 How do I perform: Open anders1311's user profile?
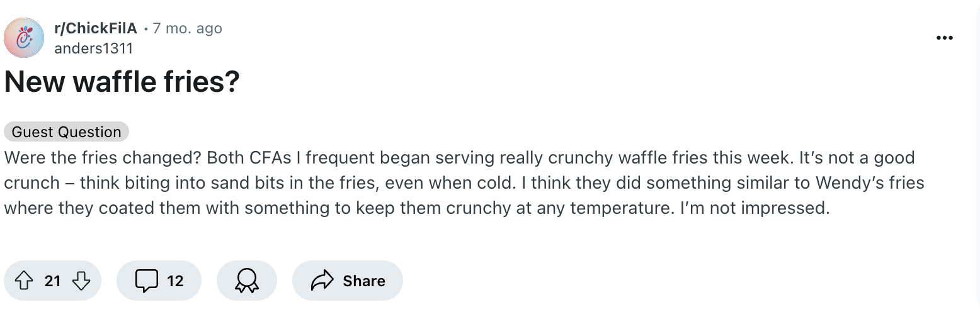tap(93, 48)
